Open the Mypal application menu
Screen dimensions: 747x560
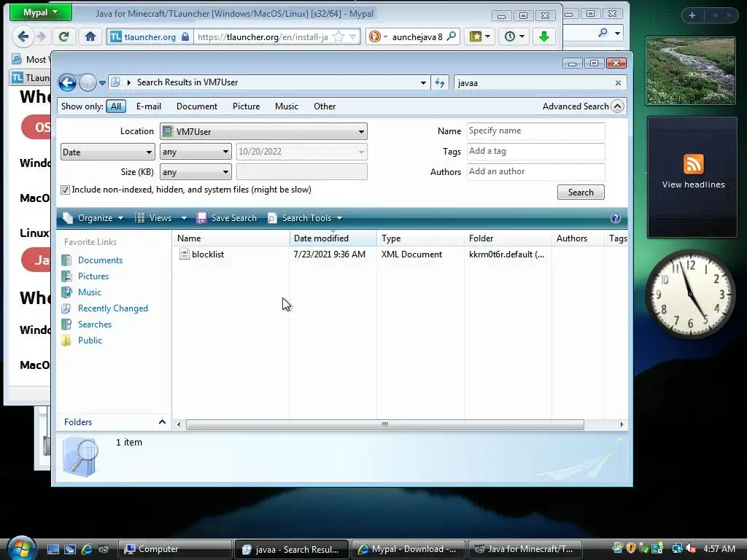(41, 12)
